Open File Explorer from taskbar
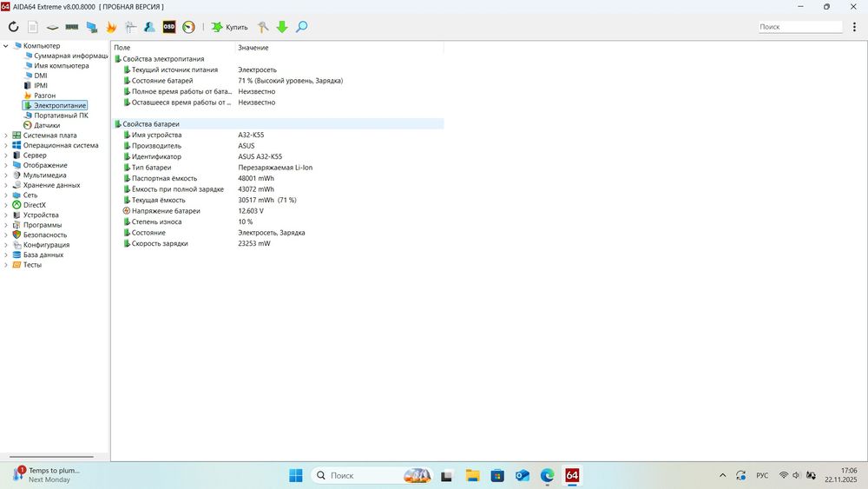 pos(472,475)
